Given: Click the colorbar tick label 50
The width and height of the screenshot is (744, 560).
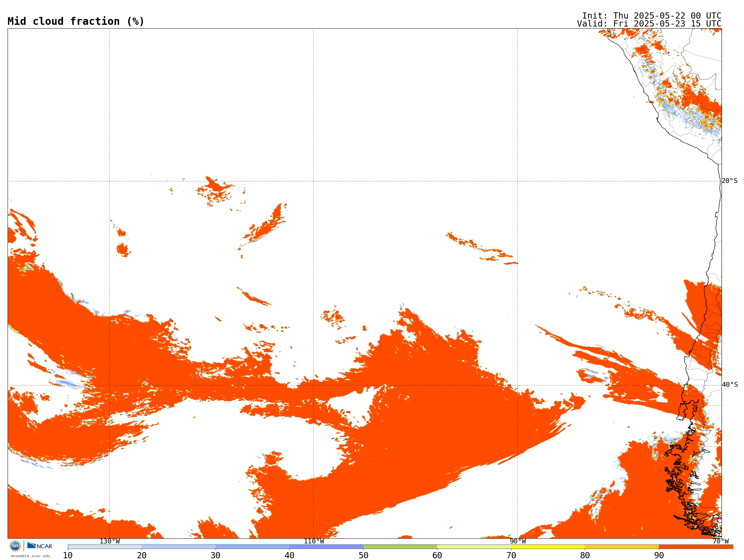Looking at the screenshot, I should coord(363,556).
